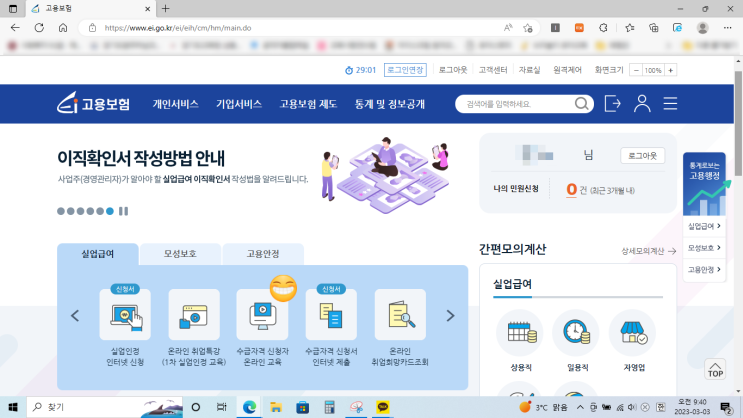
Task: Open 개인서비스 menu
Action: [x=175, y=104]
